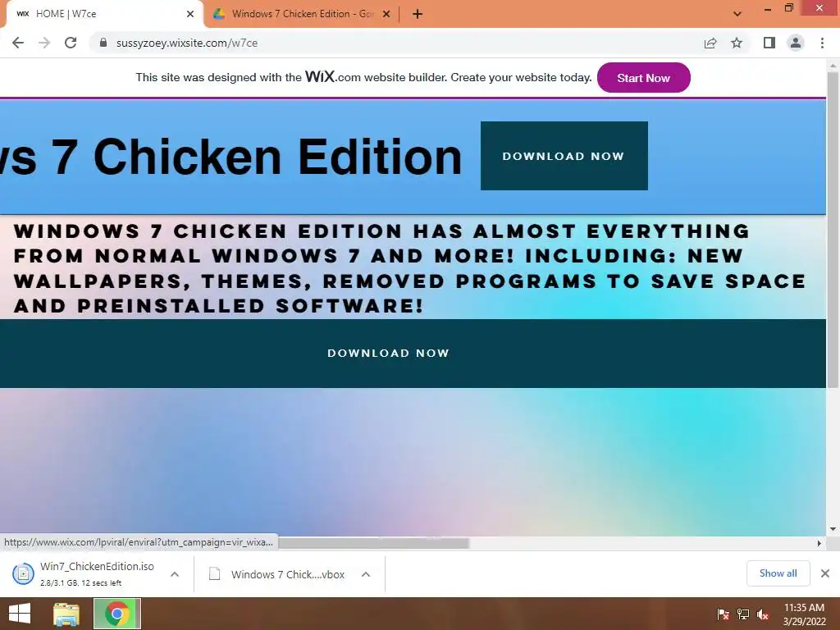This screenshot has width=840, height=630.
Task: View site security lock info
Action: (103, 43)
